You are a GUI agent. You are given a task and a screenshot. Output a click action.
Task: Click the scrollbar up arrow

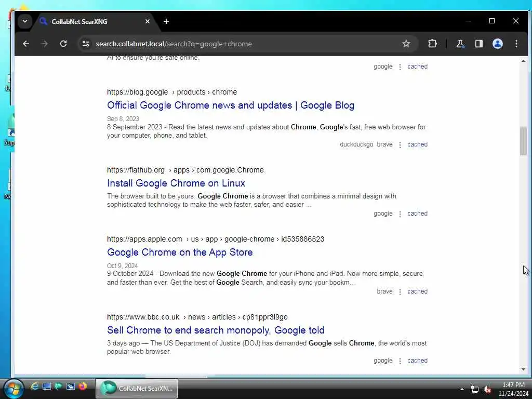click(523, 61)
